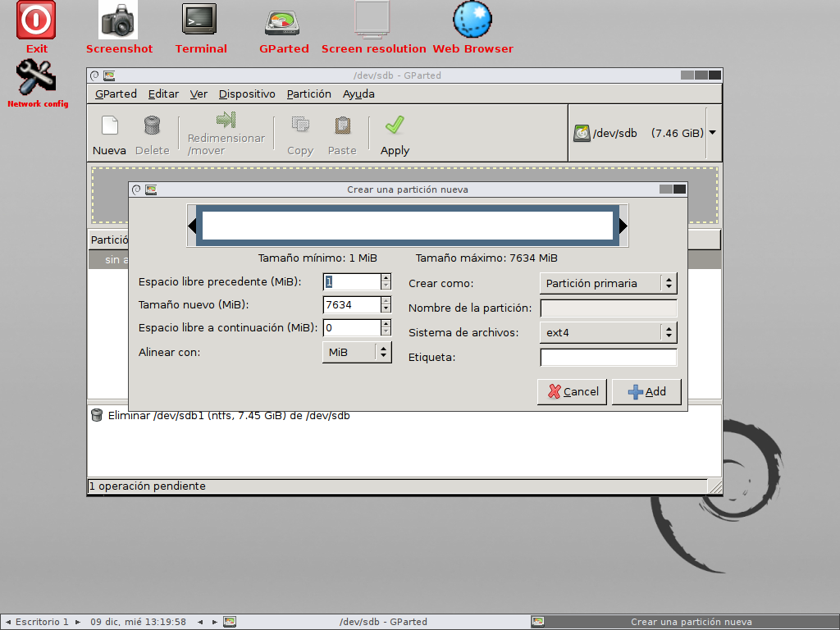Image resolution: width=840 pixels, height=630 pixels.
Task: Open the Crear como dropdown
Action: pos(608,283)
